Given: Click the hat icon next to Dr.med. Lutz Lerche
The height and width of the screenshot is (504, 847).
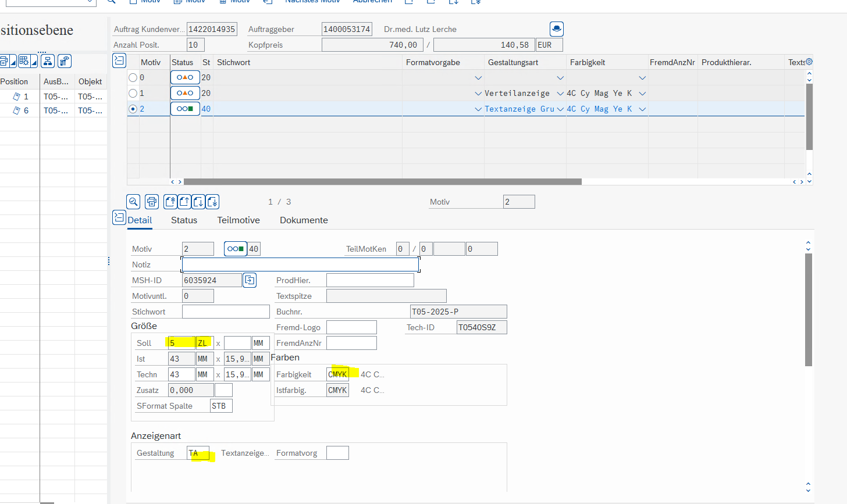Looking at the screenshot, I should pos(557,28).
